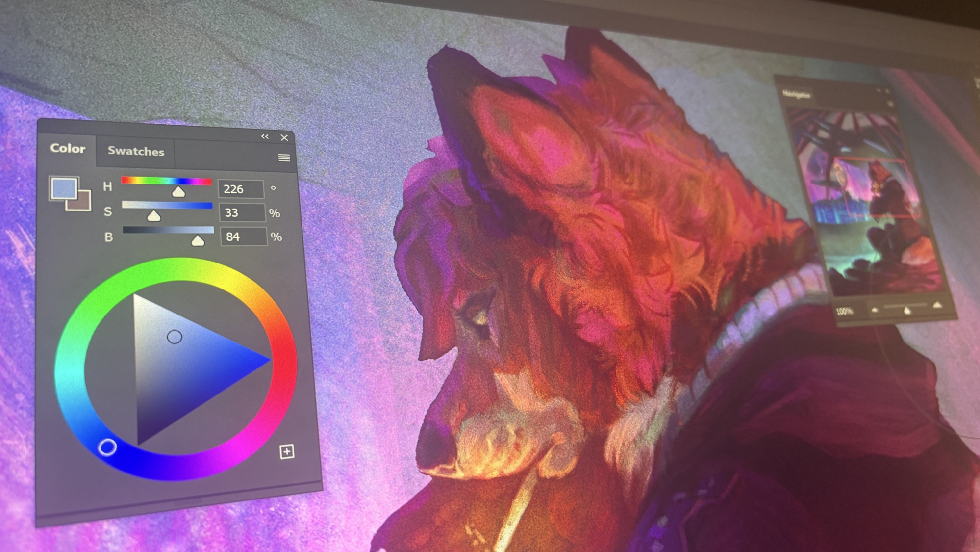This screenshot has height=552, width=980.
Task: Click the zoom in mountain icon in Navigator
Action: click(x=937, y=305)
